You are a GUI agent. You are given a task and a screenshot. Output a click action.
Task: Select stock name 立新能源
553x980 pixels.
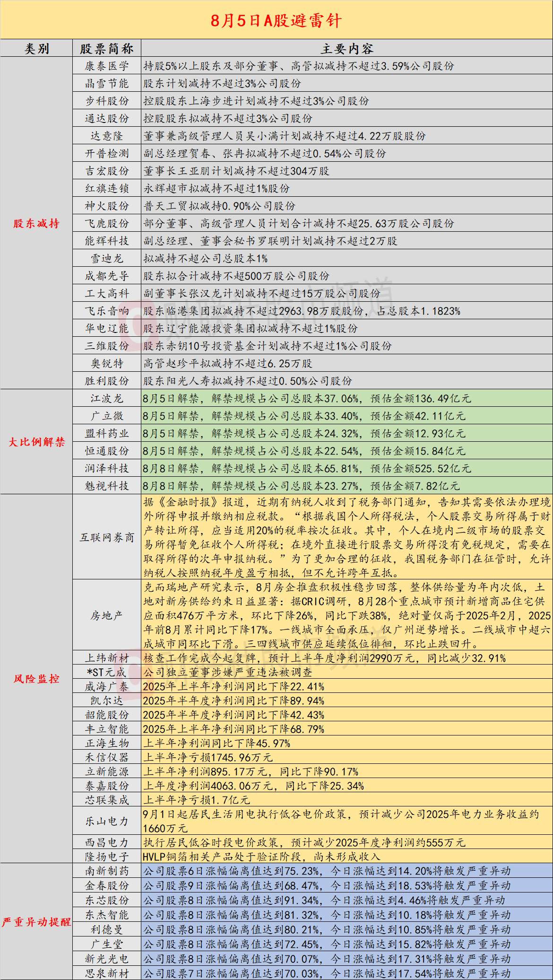(x=107, y=771)
